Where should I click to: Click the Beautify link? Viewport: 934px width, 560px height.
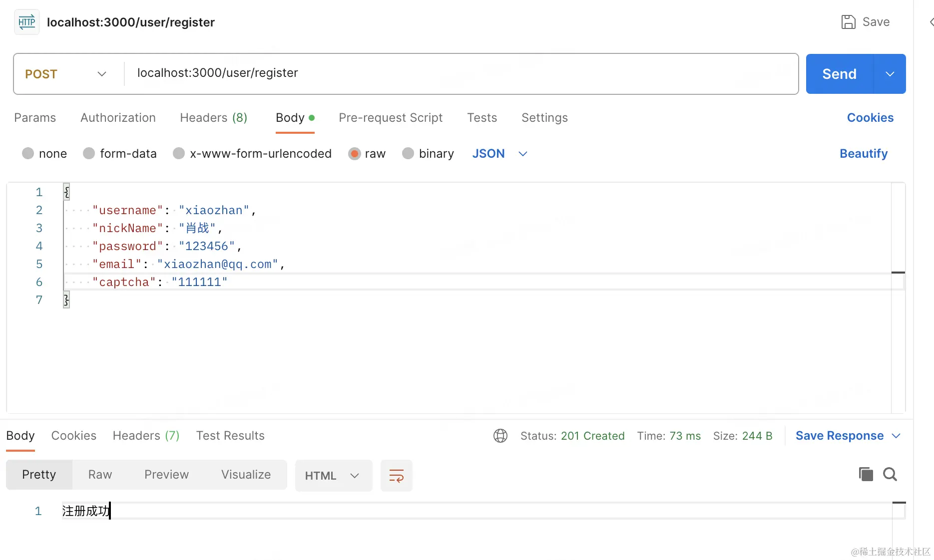click(x=863, y=154)
